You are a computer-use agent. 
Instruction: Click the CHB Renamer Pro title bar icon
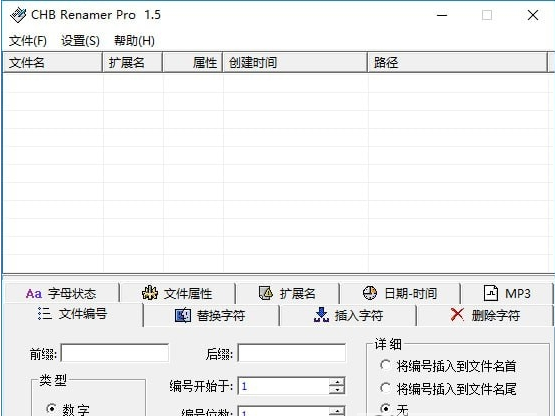[18, 15]
